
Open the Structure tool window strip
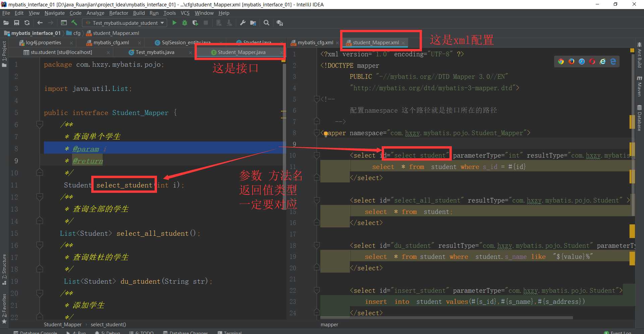(x=4, y=270)
